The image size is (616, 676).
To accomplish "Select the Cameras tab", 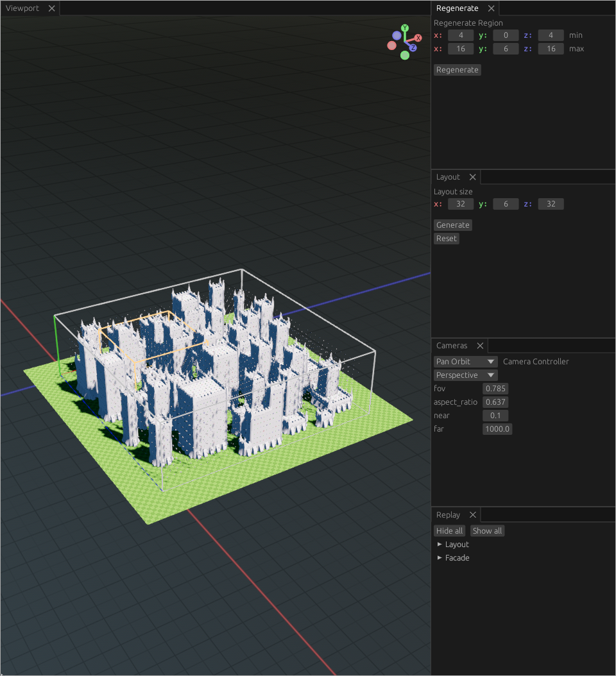I will pyautogui.click(x=451, y=345).
